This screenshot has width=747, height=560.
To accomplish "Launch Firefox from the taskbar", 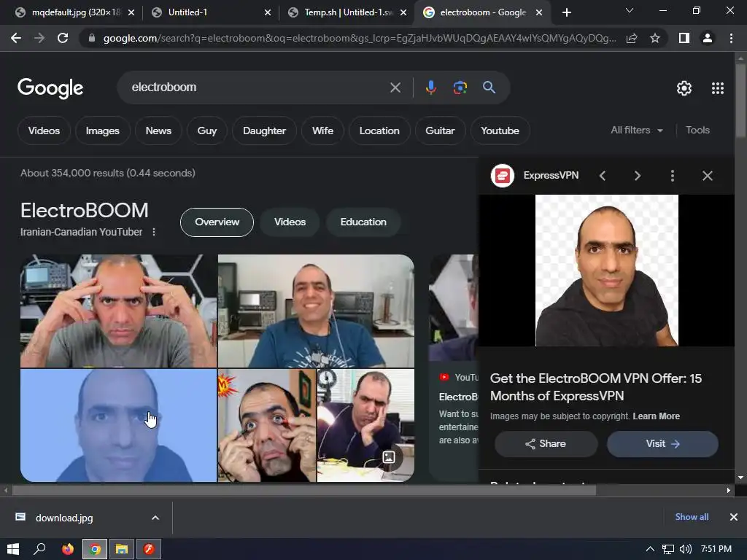I will point(68,549).
